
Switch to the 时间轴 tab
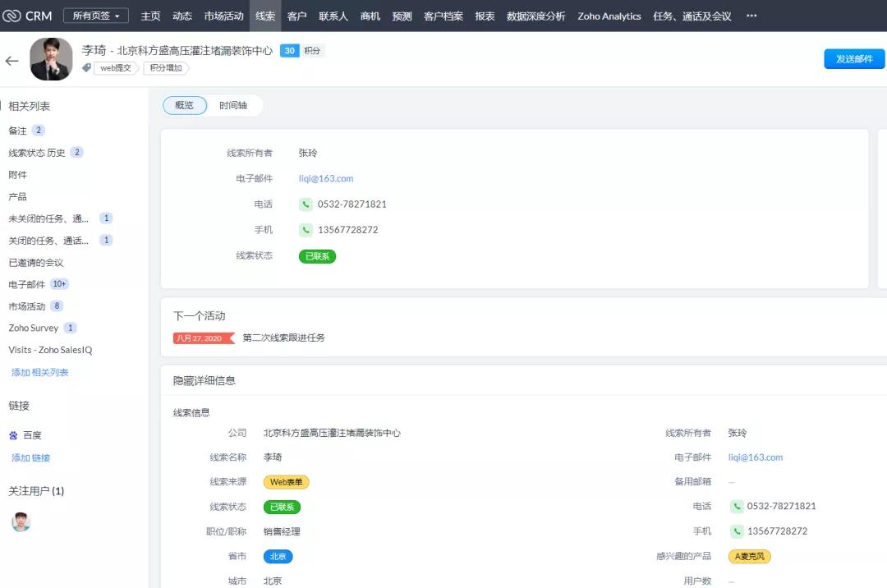[233, 105]
